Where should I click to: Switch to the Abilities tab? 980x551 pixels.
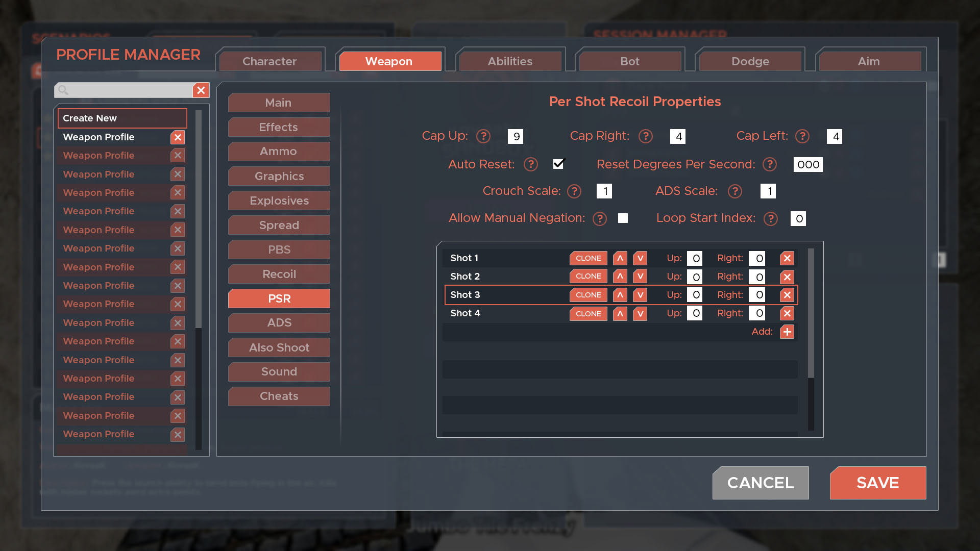point(509,61)
